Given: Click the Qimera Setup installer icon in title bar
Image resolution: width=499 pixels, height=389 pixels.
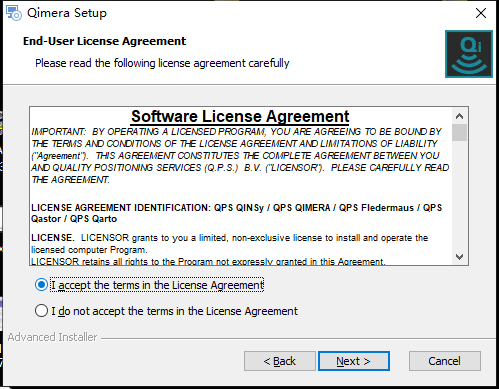Looking at the screenshot, I should pyautogui.click(x=14, y=13).
